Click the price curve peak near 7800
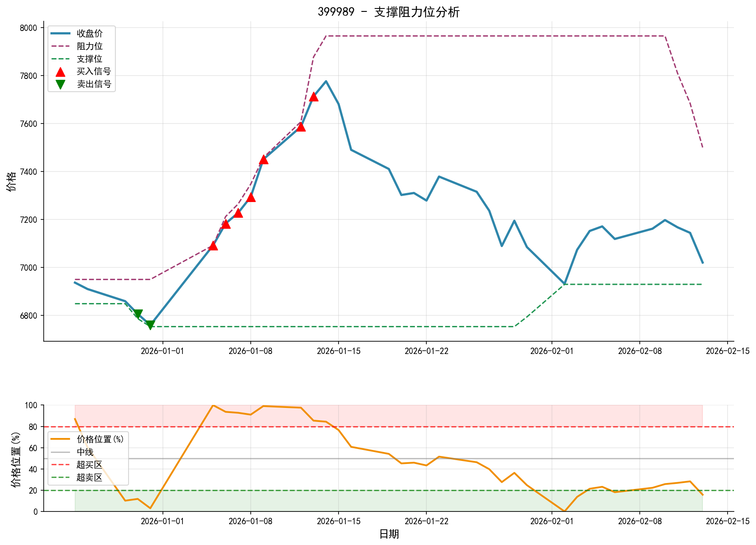The width and height of the screenshot is (756, 545). point(326,81)
